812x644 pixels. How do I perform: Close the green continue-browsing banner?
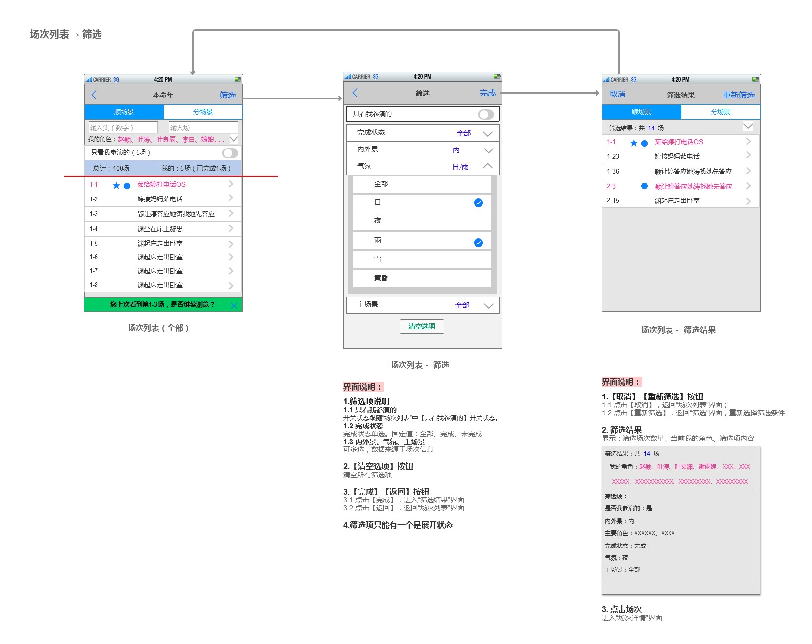point(234,305)
